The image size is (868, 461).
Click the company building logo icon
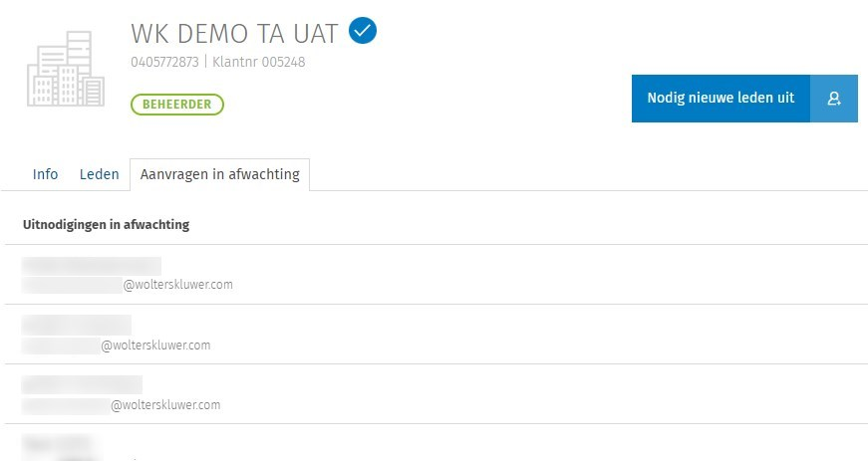click(x=66, y=70)
